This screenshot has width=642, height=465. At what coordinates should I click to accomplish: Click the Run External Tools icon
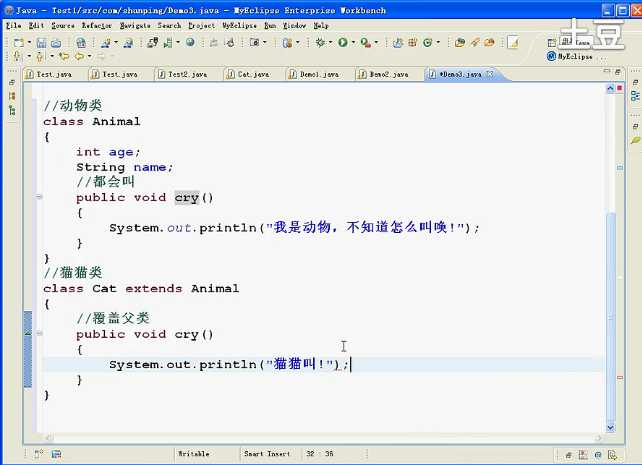366,42
